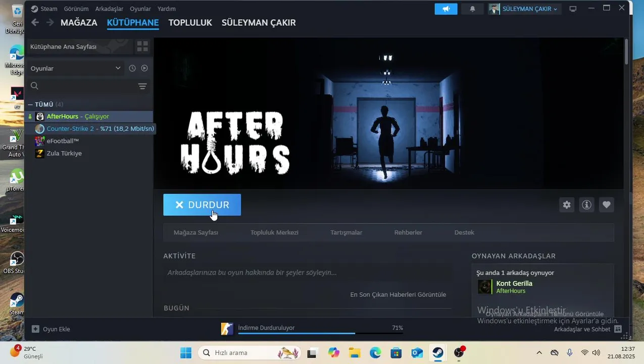Image resolution: width=644 pixels, height=364 pixels.
Task: Click the DURDUR stop button
Action: (x=202, y=205)
